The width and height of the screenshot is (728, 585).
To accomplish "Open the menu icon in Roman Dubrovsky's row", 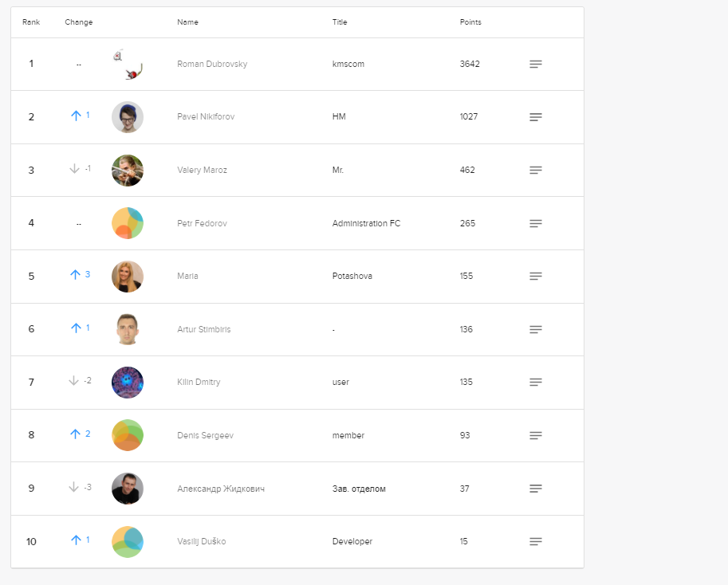I will click(x=536, y=64).
